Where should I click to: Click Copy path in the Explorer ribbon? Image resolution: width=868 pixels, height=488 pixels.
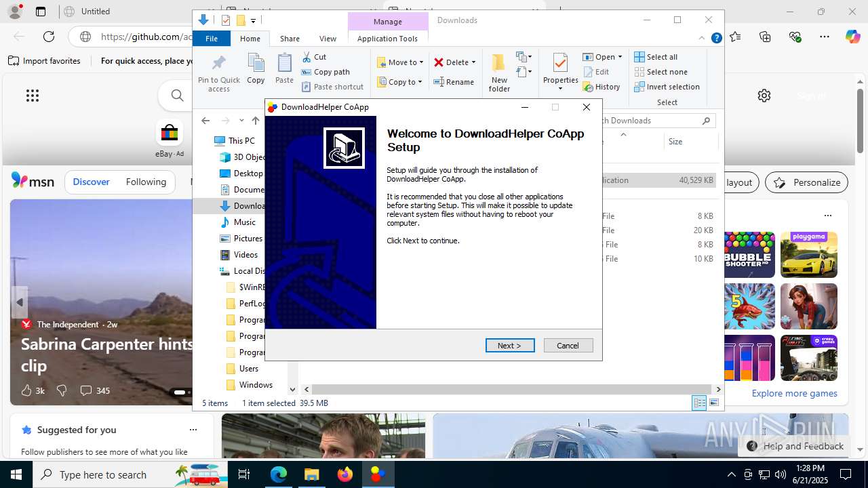(x=325, y=72)
